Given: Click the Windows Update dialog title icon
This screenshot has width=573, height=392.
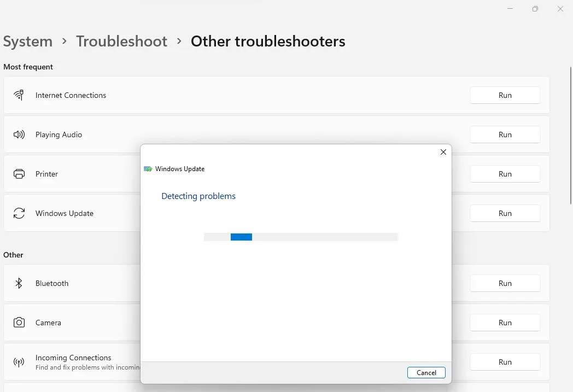Looking at the screenshot, I should coord(148,169).
